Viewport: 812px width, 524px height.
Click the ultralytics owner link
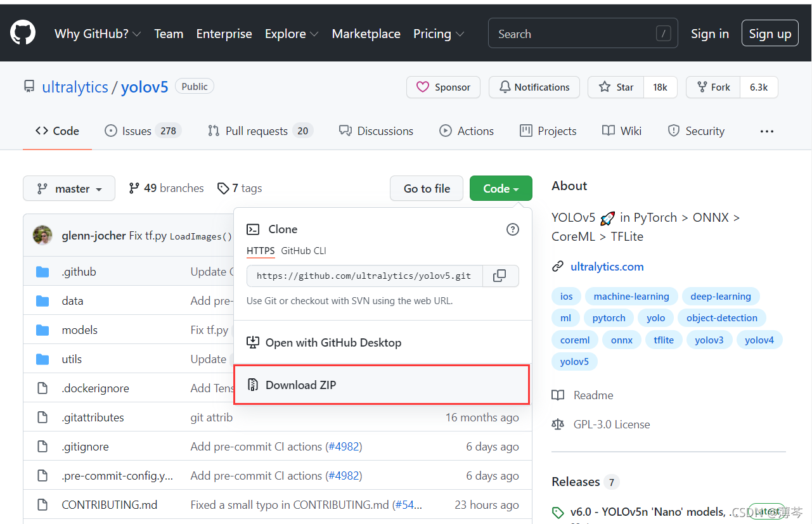pyautogui.click(x=75, y=87)
